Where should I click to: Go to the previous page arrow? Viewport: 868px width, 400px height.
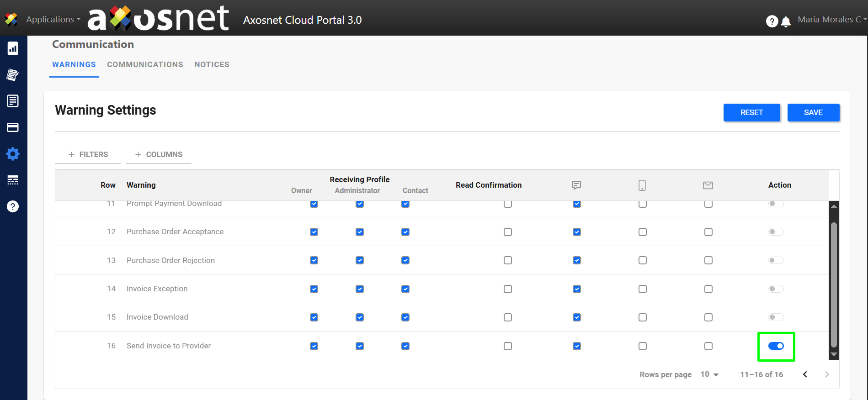pos(805,374)
